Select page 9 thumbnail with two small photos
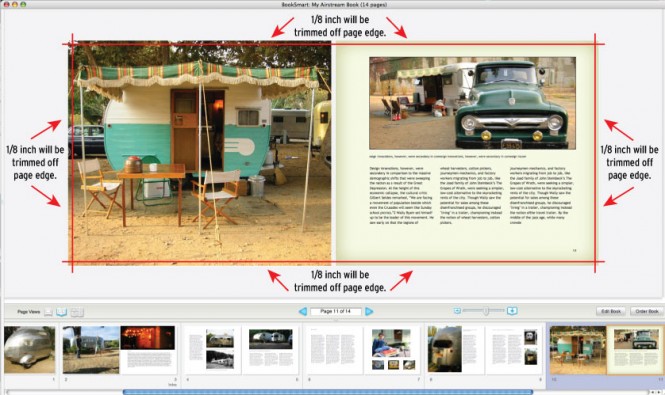 click(514, 350)
